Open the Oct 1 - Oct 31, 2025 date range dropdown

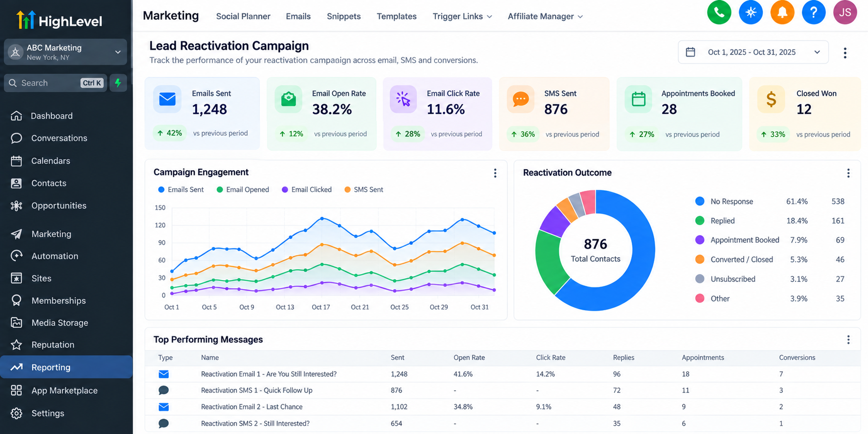[753, 52]
